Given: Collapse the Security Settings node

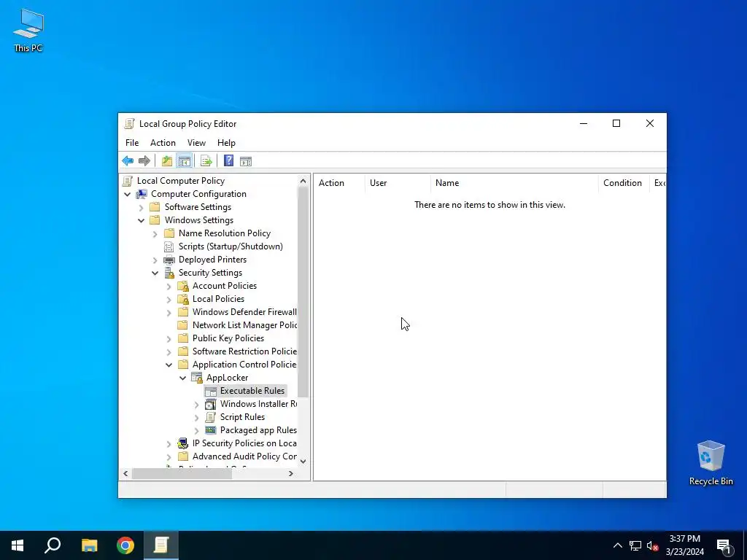Looking at the screenshot, I should (155, 273).
